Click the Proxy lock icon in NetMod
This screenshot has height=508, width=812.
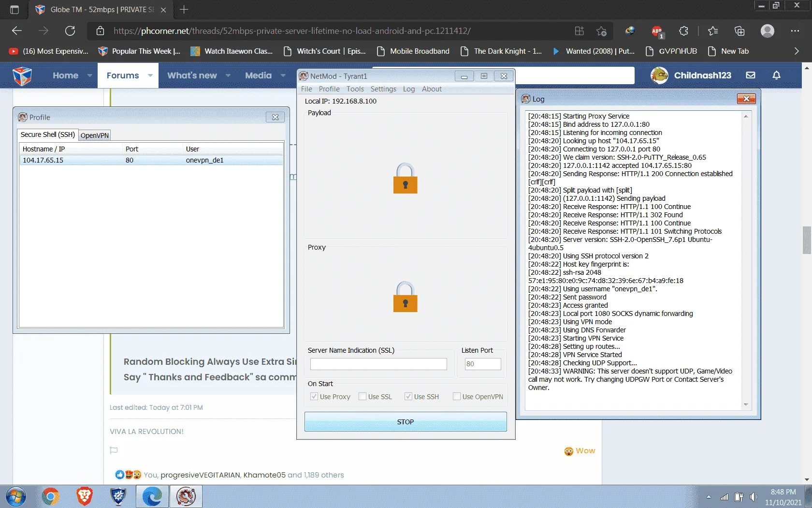click(405, 297)
